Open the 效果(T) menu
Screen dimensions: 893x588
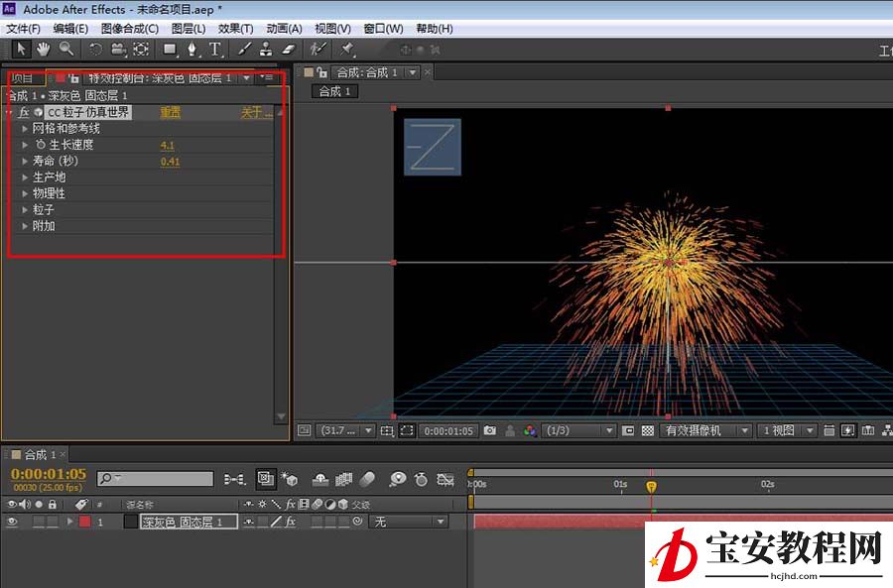tap(235, 29)
